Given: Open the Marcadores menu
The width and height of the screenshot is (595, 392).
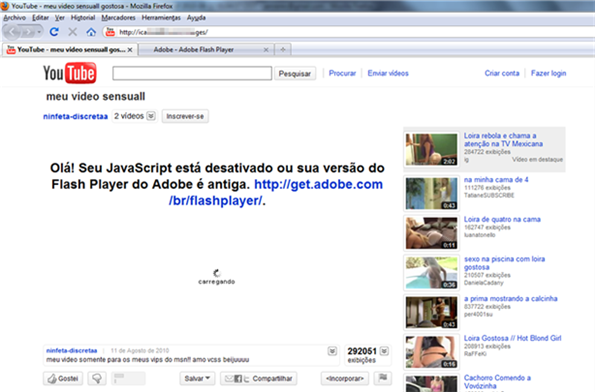Looking at the screenshot, I should (118, 17).
